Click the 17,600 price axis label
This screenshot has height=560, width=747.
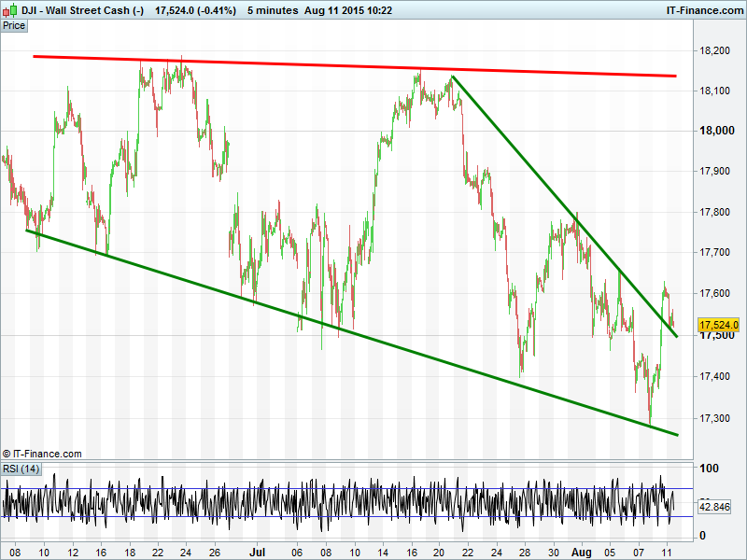click(714, 293)
